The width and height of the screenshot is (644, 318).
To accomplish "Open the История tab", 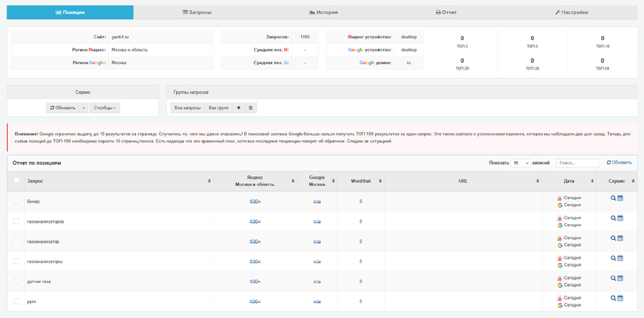I will (323, 12).
